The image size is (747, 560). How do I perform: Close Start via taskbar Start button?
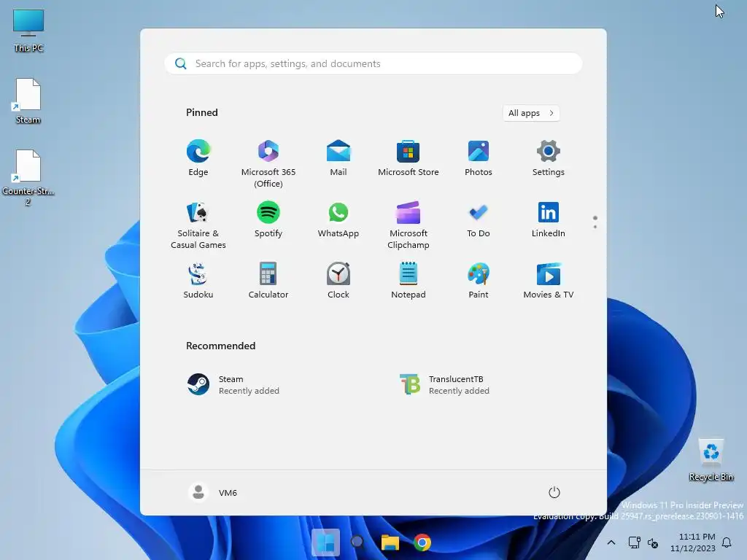(326, 542)
